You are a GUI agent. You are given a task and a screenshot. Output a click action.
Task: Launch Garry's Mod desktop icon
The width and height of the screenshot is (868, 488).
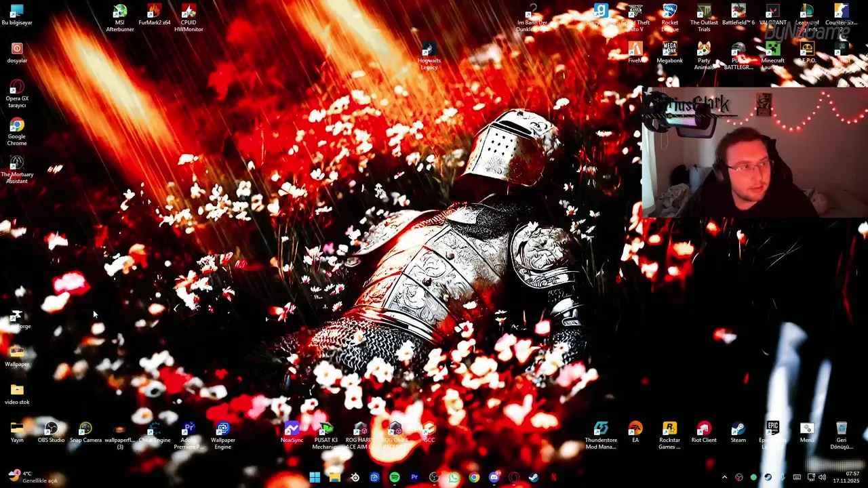(x=601, y=15)
